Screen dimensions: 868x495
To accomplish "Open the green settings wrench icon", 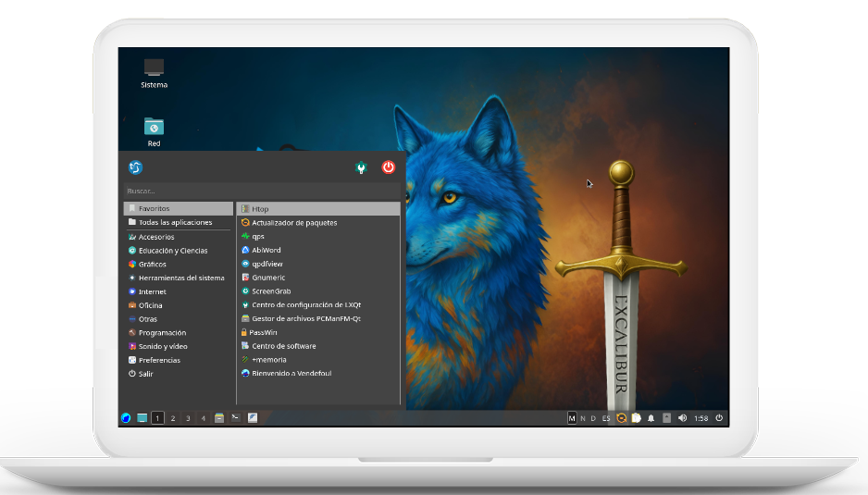I will pos(362,167).
